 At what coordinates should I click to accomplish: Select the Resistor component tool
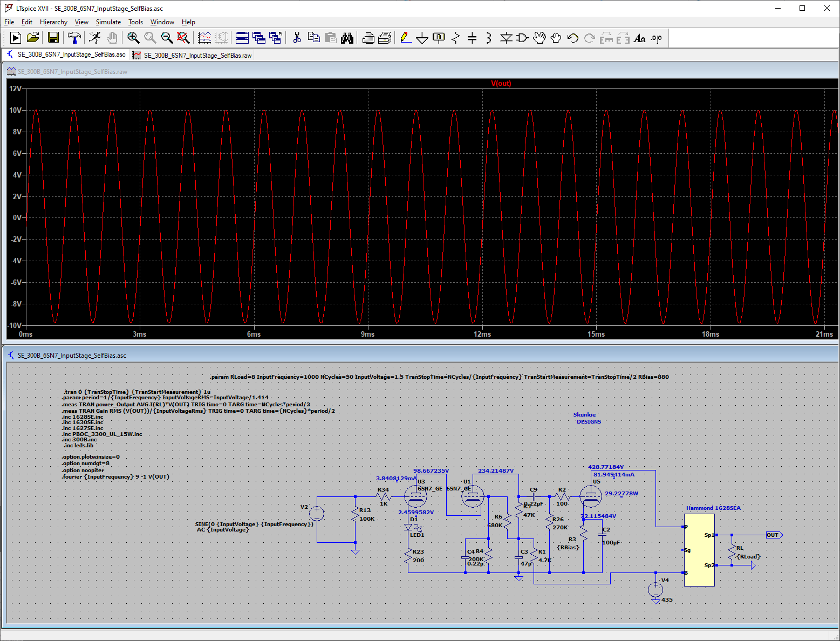point(456,38)
